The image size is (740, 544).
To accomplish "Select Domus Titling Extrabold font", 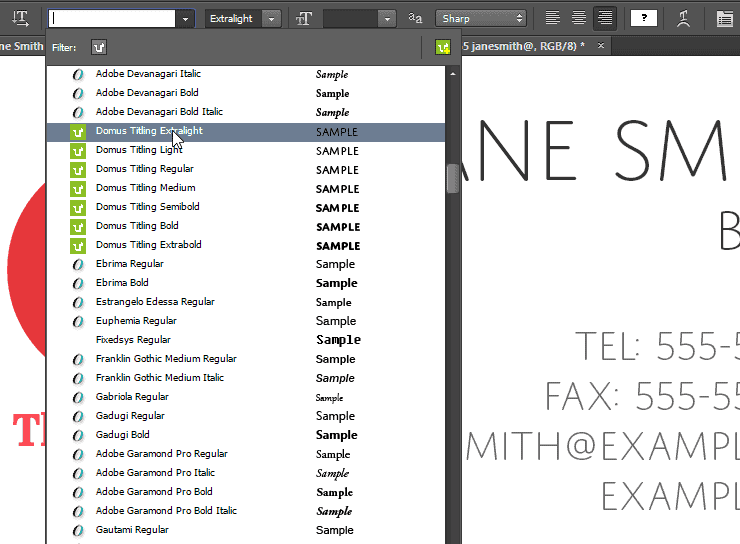I will [x=245, y=245].
